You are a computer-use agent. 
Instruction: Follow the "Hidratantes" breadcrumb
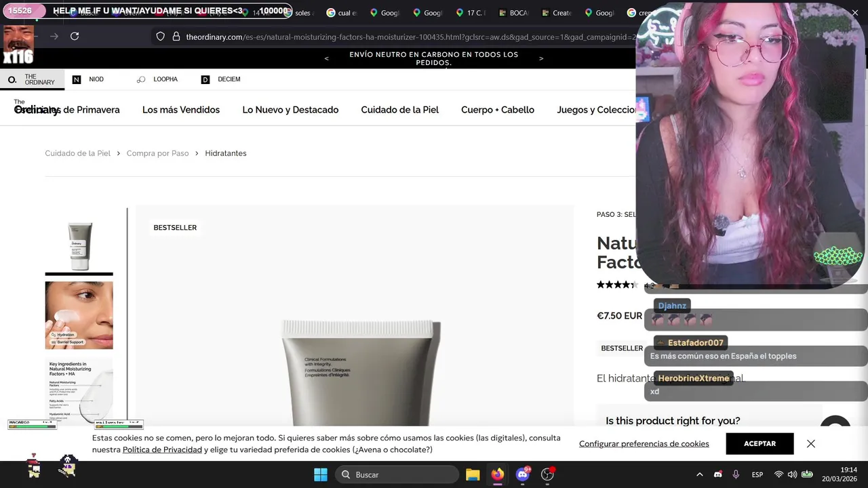[226, 153]
